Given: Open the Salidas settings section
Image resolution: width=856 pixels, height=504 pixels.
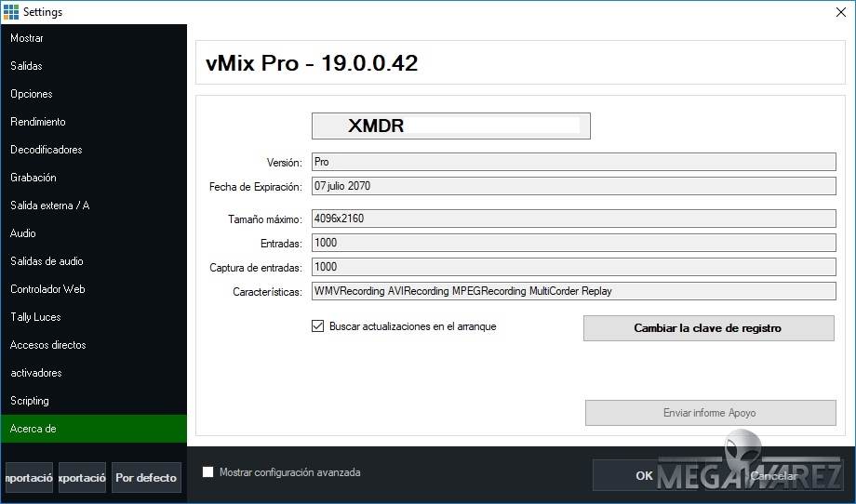Looking at the screenshot, I should pos(93,66).
